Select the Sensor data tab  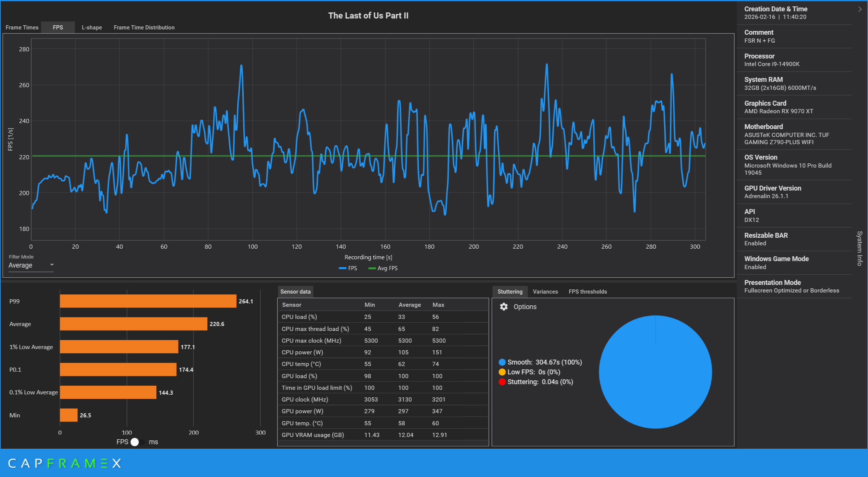[x=295, y=292]
